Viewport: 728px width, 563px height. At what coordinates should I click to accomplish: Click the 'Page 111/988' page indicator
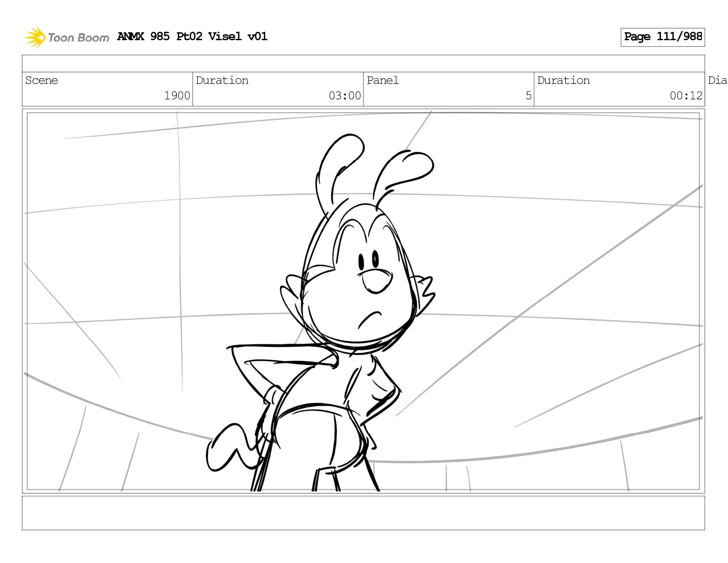click(663, 37)
